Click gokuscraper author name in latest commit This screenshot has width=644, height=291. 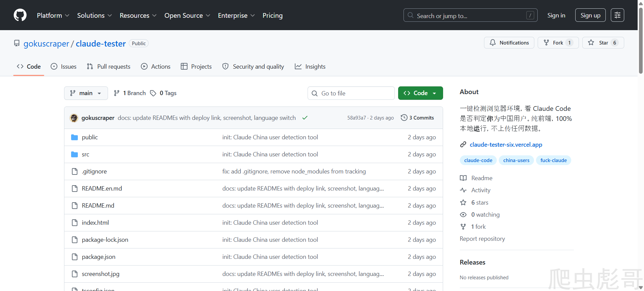pyautogui.click(x=98, y=118)
